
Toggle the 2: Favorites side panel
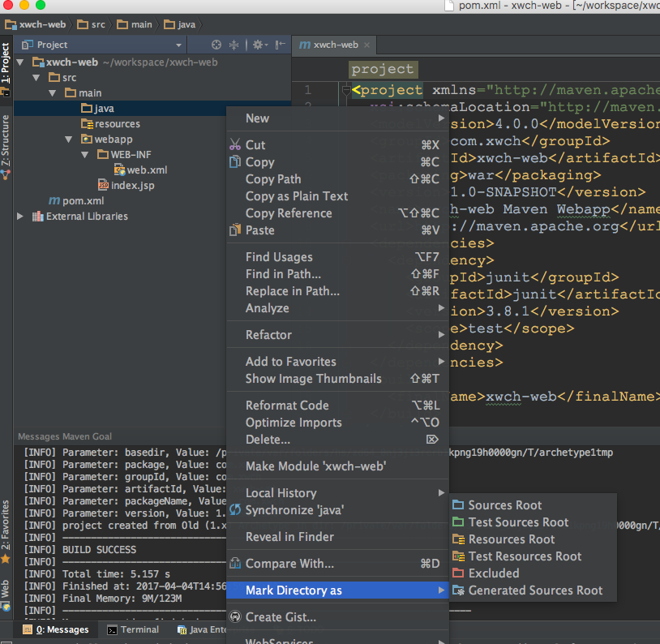coord(6,525)
